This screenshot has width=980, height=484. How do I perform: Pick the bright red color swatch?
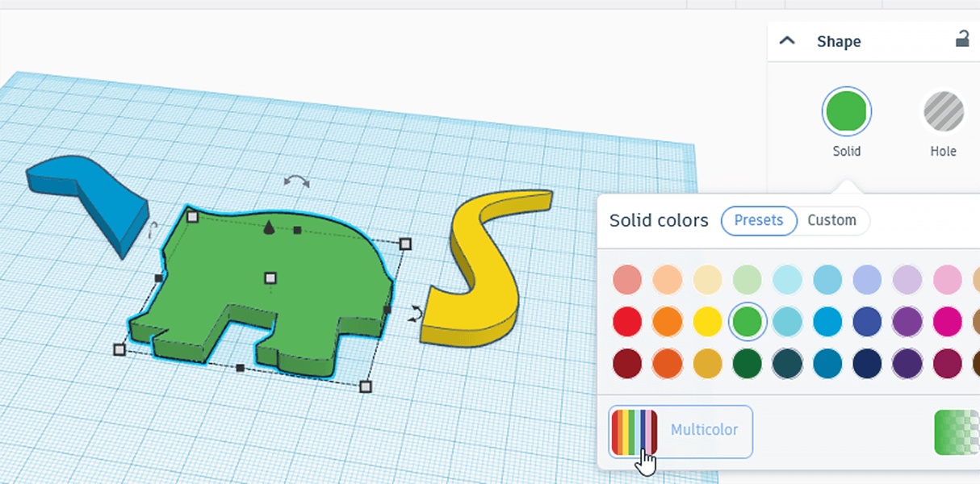tap(627, 322)
